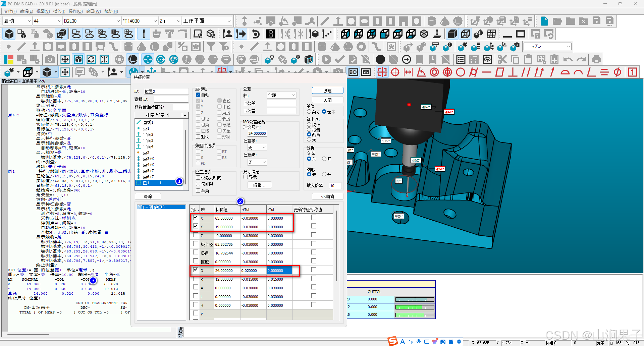
Task: Click the 理论尺寸 field showing 24.000000
Action: tap(257, 133)
